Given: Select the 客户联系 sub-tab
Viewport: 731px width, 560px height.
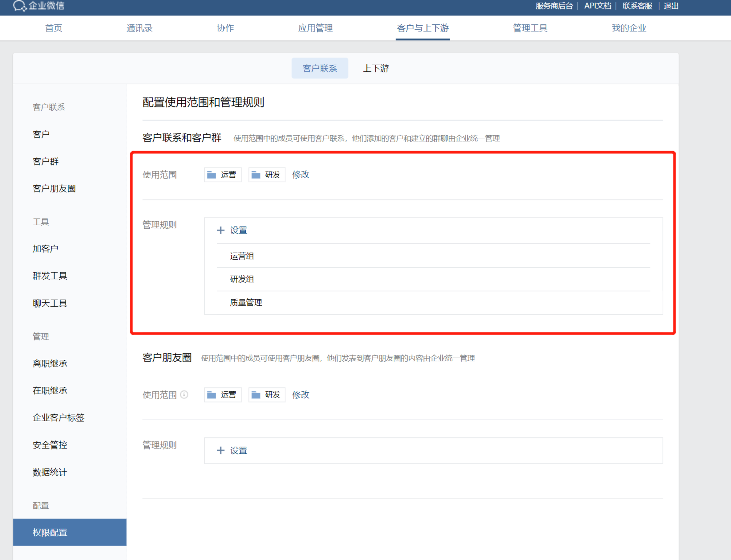Looking at the screenshot, I should 320,68.
